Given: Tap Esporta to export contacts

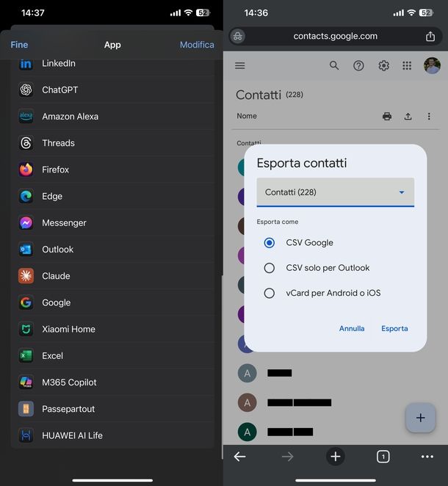Looking at the screenshot, I should [x=394, y=329].
